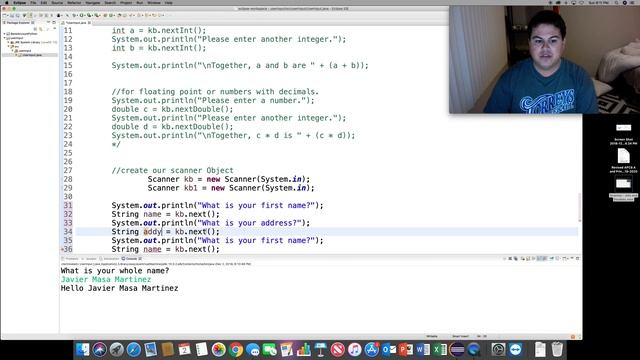Open Safari from the Dock
Image resolution: width=640 pixels, height=360 pixels.
(x=133, y=350)
